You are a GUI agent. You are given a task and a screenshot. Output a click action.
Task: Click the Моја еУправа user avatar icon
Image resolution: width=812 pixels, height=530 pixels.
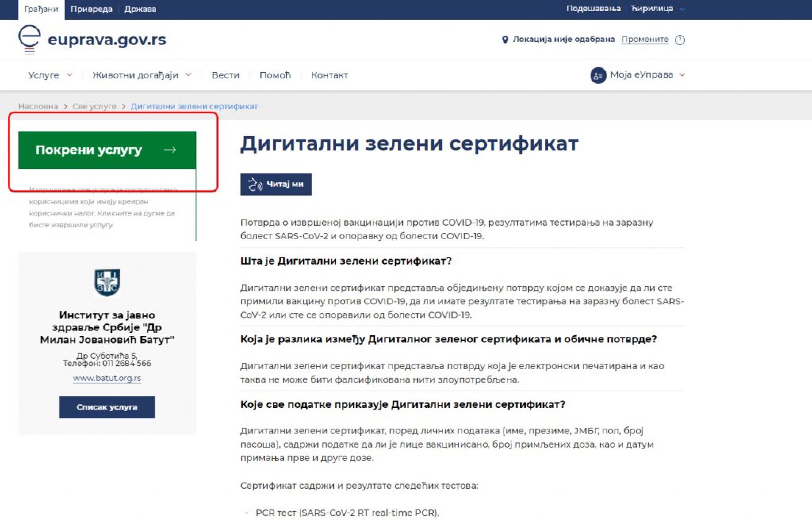pyautogui.click(x=598, y=75)
